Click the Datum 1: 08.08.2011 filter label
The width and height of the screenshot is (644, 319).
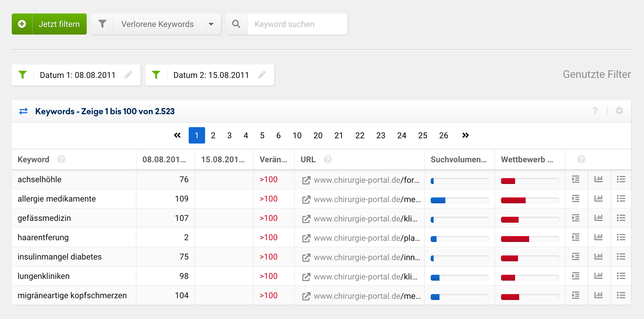(x=78, y=75)
